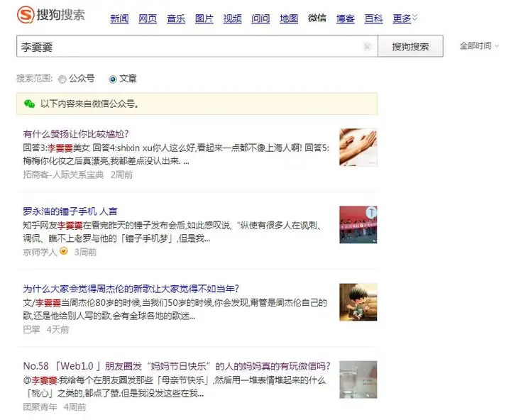Open article 罗永浩的锤子手机 人言
Viewport: 511px width, 420px height.
pos(70,211)
